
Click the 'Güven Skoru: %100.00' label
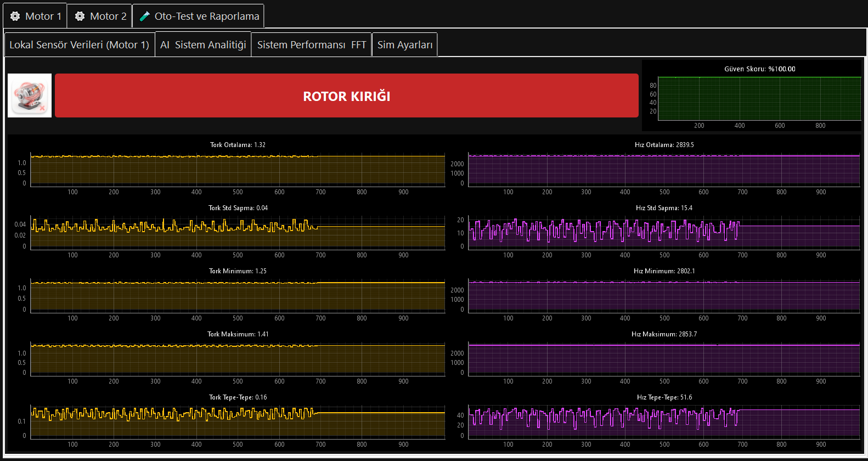click(759, 69)
